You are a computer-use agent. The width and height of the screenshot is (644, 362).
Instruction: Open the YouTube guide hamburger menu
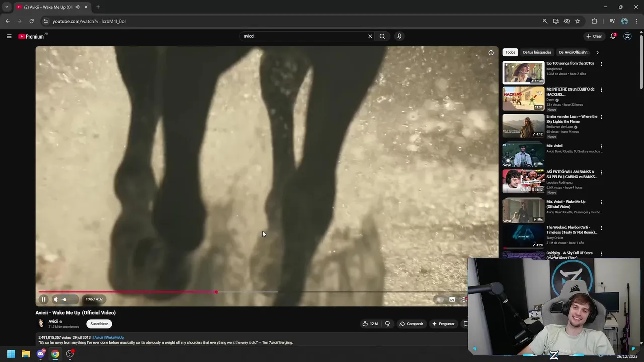(9, 36)
